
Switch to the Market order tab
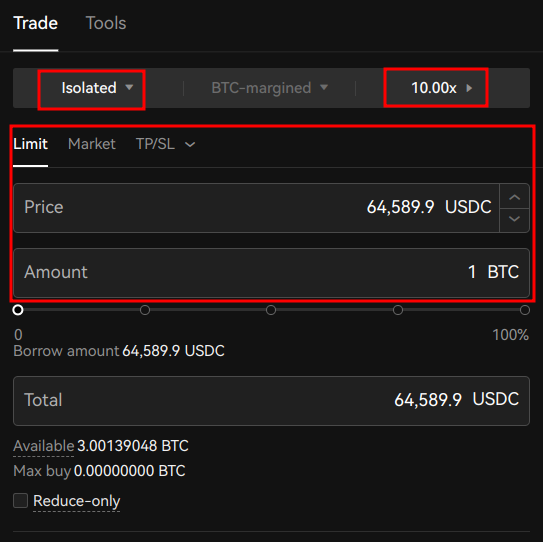tap(92, 144)
